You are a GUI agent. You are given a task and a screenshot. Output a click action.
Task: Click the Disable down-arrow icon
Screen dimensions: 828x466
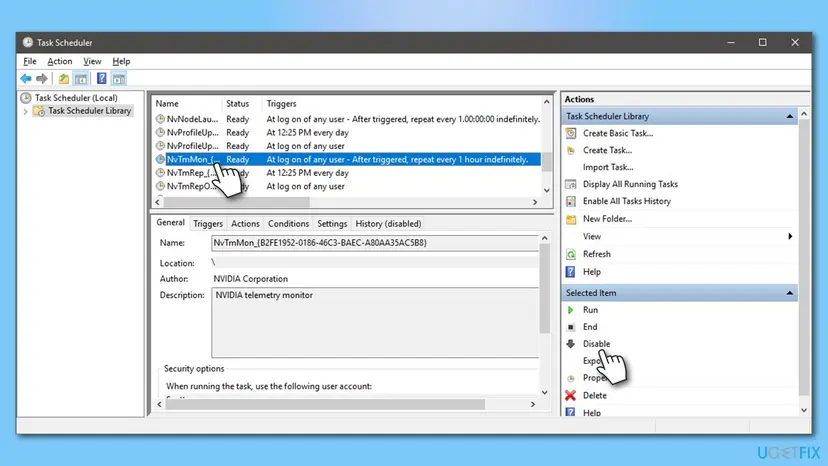click(570, 344)
